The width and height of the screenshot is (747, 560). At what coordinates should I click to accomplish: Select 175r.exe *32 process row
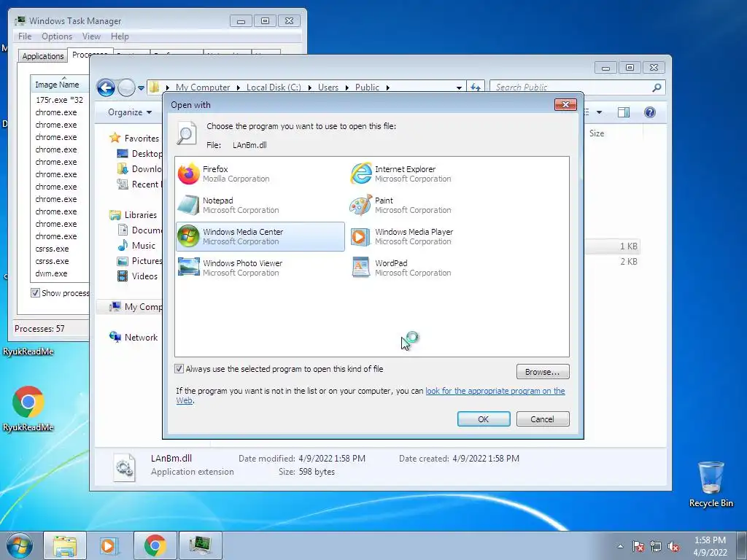60,100
